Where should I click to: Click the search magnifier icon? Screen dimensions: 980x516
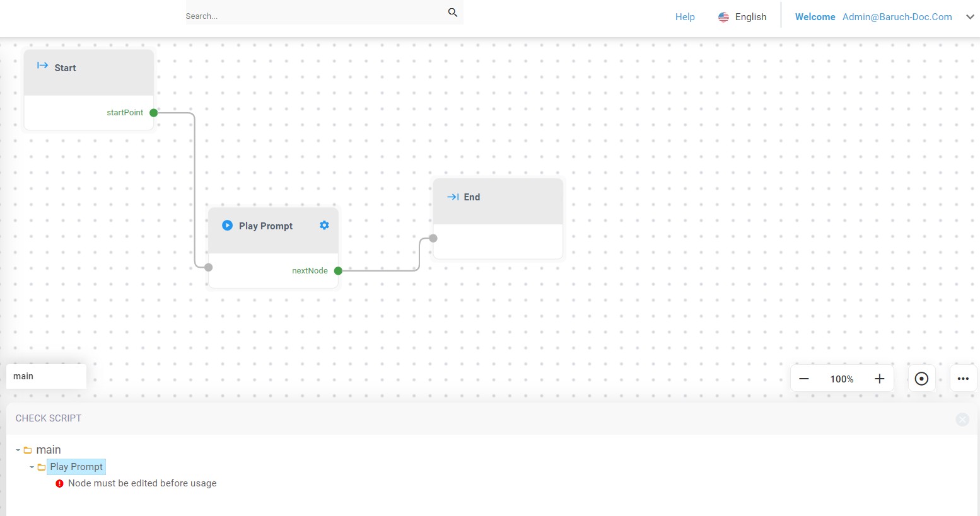tap(452, 13)
